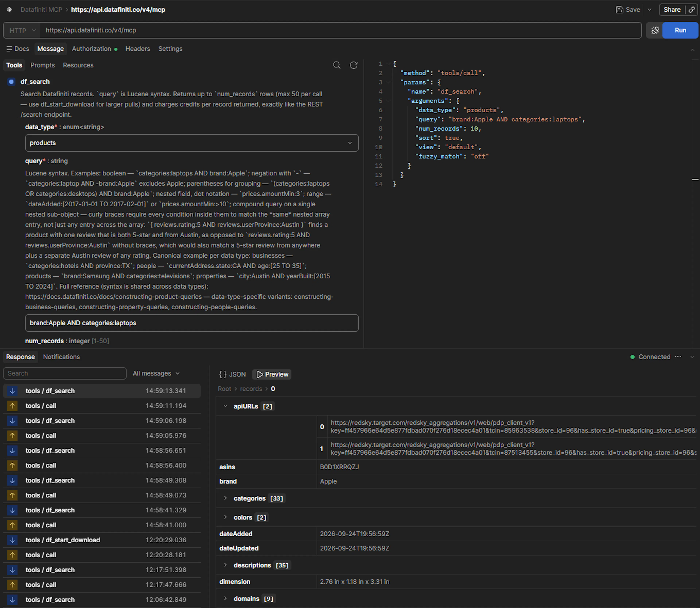Screen dimensions: 700x608
Task: Open the Save options dropdown arrow
Action: [650, 9]
